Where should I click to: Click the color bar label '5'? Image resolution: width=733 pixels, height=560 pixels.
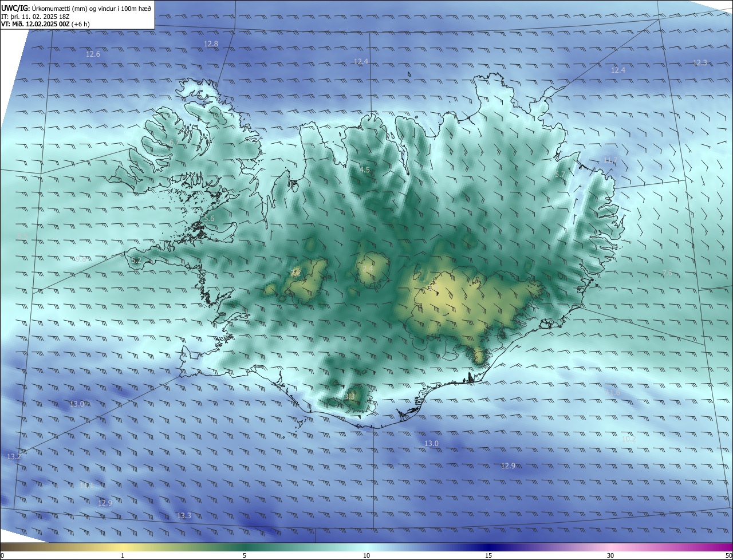pos(245,555)
